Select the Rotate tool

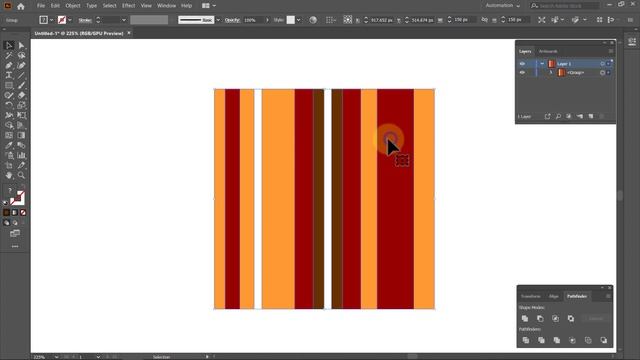tap(9, 105)
